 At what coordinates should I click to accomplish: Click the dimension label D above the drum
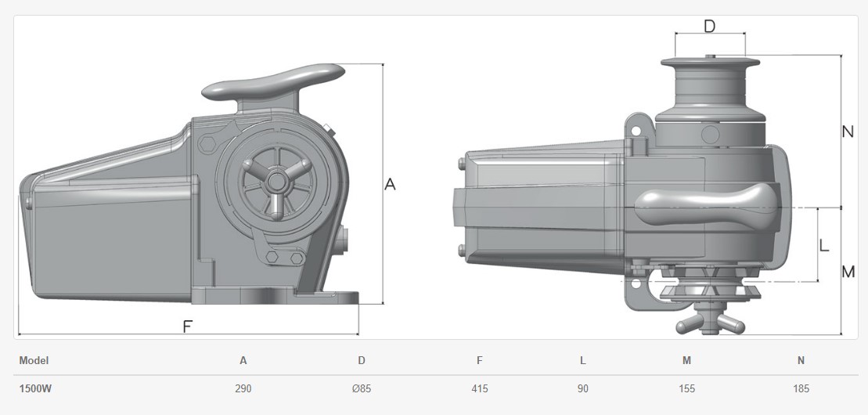pyautogui.click(x=709, y=27)
